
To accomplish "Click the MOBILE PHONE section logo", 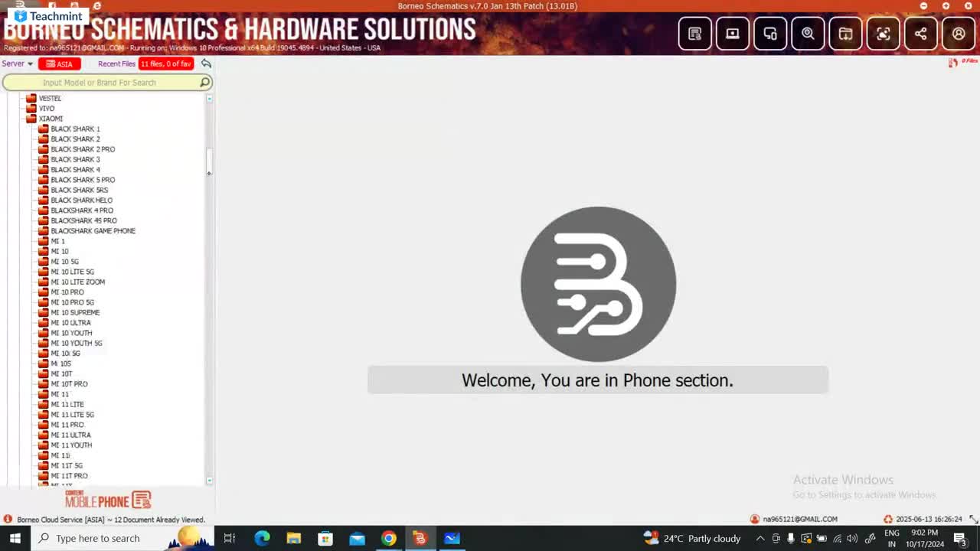I will (x=108, y=500).
